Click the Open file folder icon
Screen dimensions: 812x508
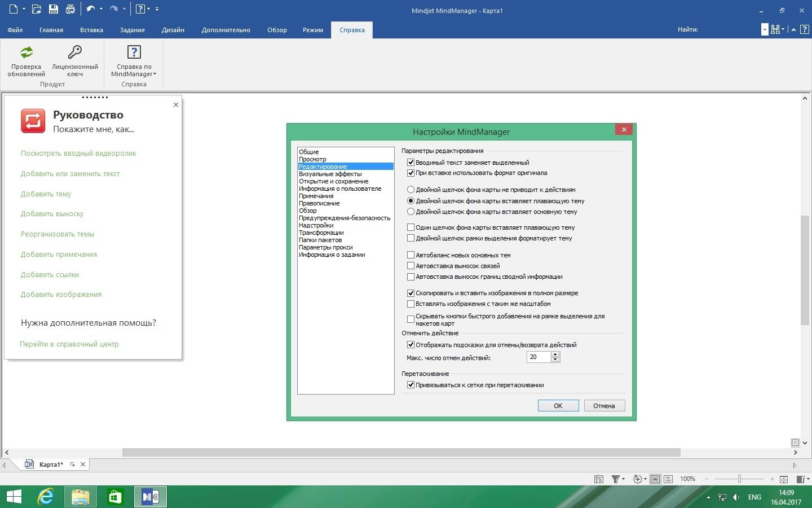pos(37,9)
